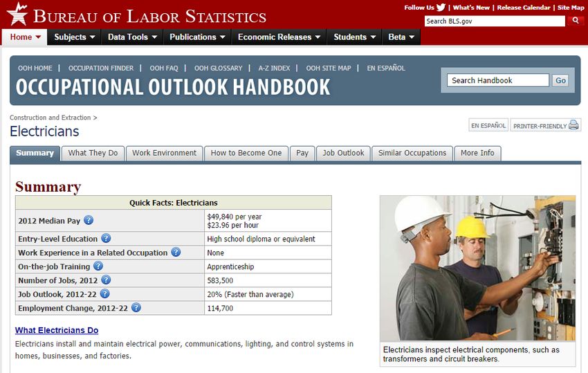Image resolution: width=588 pixels, height=373 pixels.
Task: Switch to the Job Outlook tab
Action: 343,153
